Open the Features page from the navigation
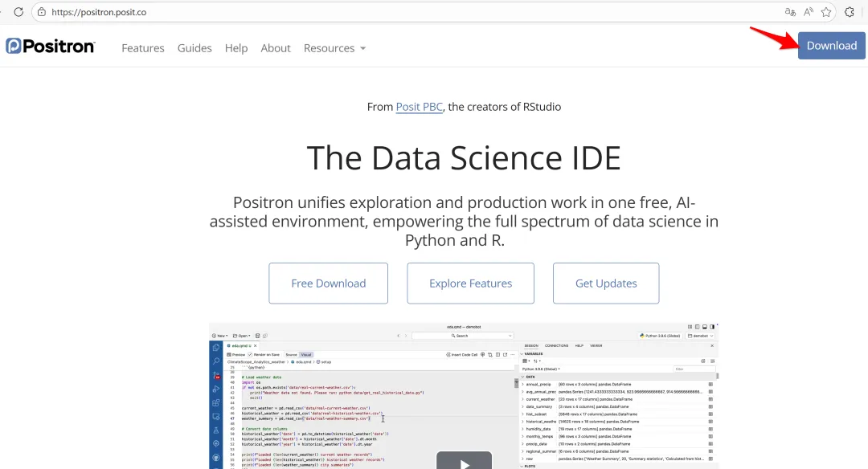This screenshot has height=469, width=868. (x=143, y=48)
